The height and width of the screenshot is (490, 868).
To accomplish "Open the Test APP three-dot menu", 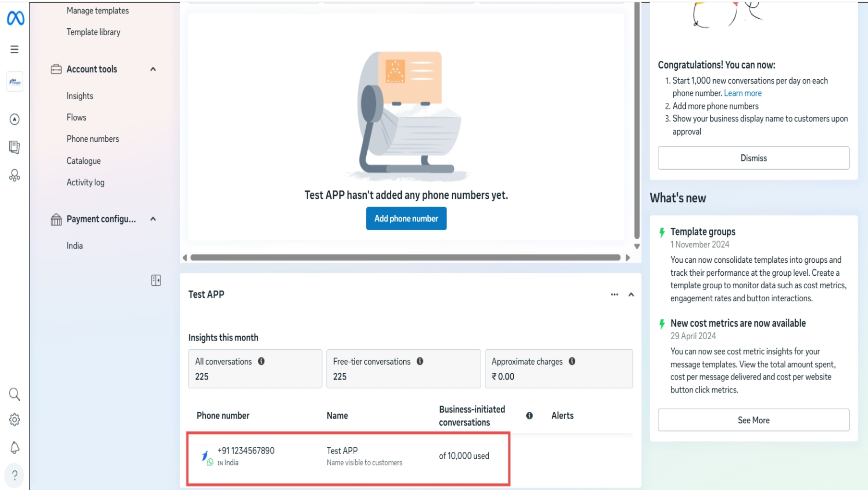I will point(614,294).
